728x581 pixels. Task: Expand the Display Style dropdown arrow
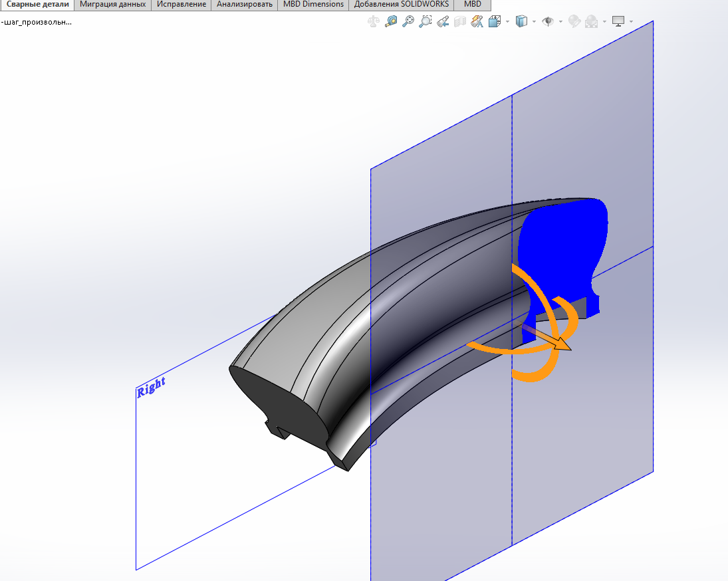[x=534, y=21]
